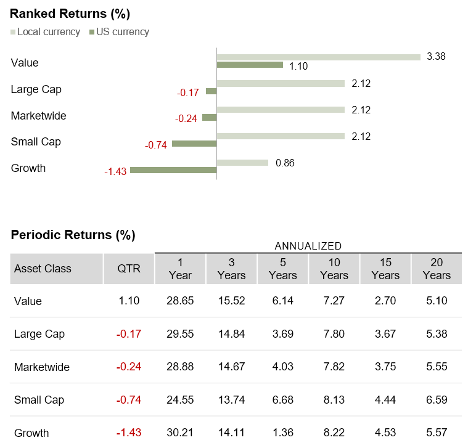Click the US currency legend swatch
Viewport: 476px width, 448px height.
pos(92,32)
